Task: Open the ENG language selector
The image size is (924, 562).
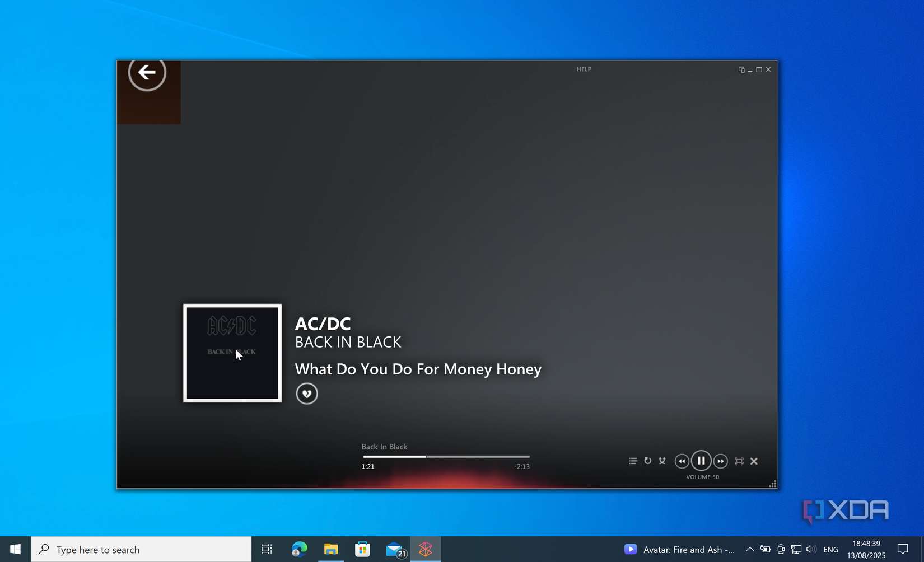Action: (x=830, y=549)
